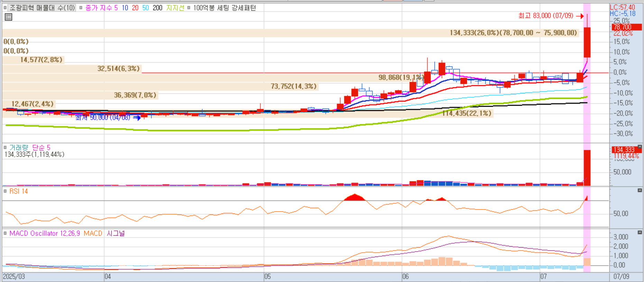
Task: Select the 시그널 signal label
Action: tap(116, 233)
